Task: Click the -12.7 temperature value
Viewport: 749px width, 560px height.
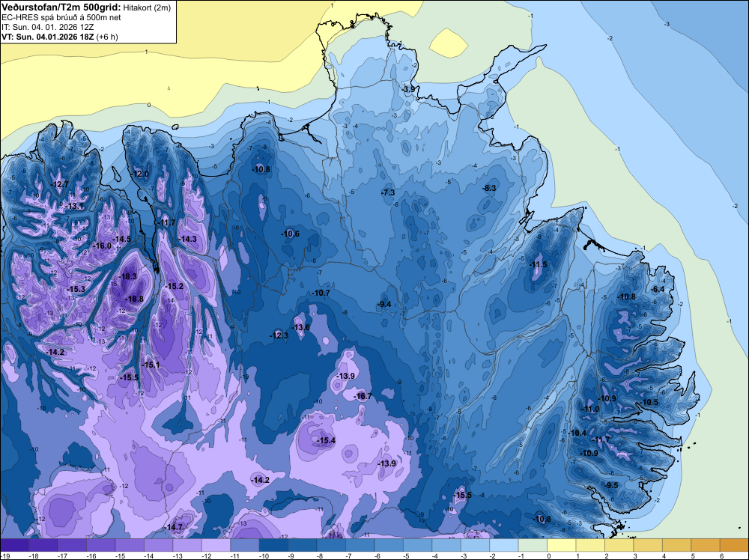Action: pyautogui.click(x=59, y=184)
